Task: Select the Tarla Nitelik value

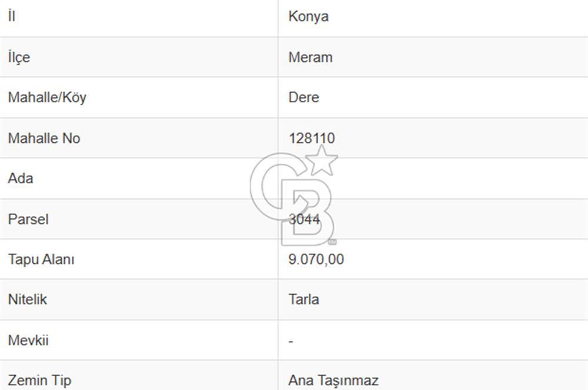Action: point(304,300)
